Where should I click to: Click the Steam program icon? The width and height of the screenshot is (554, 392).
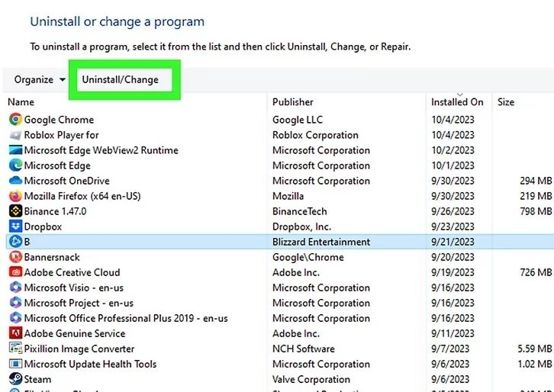tap(15, 379)
